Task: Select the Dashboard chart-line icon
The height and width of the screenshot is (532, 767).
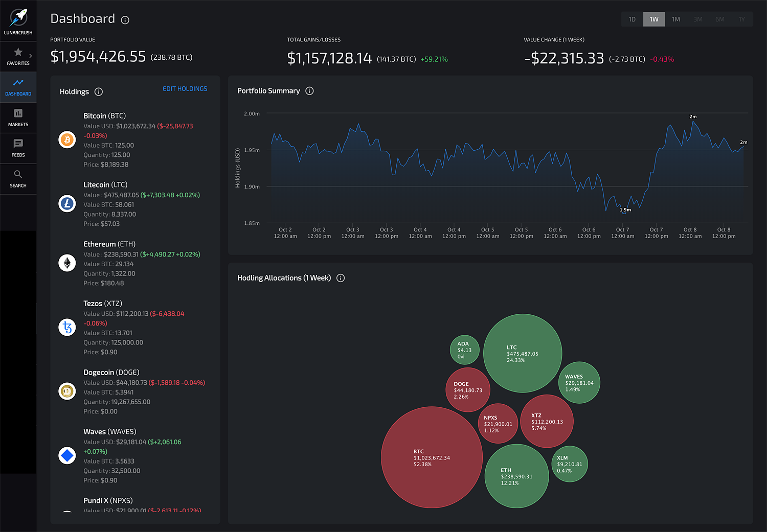Action: coord(18,82)
